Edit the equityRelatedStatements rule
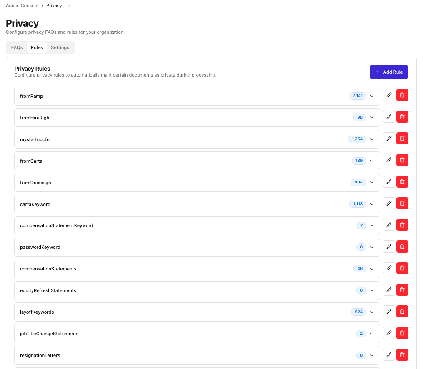Viewport: 425px width, 369px height. click(x=389, y=290)
